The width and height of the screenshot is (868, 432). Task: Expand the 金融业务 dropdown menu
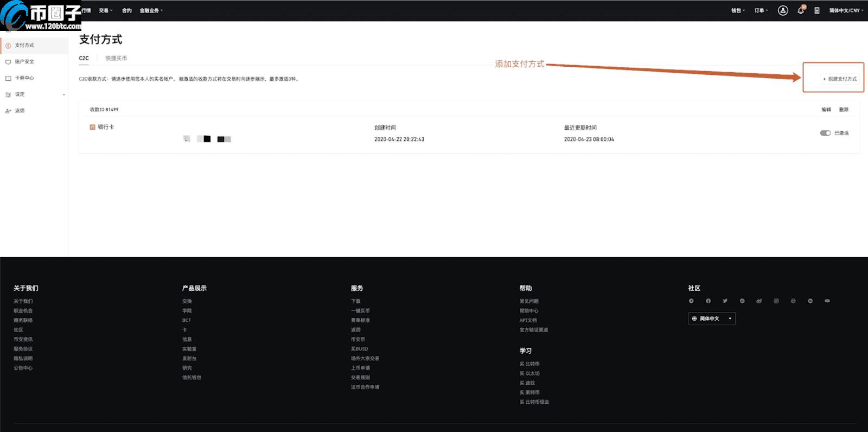click(x=151, y=10)
